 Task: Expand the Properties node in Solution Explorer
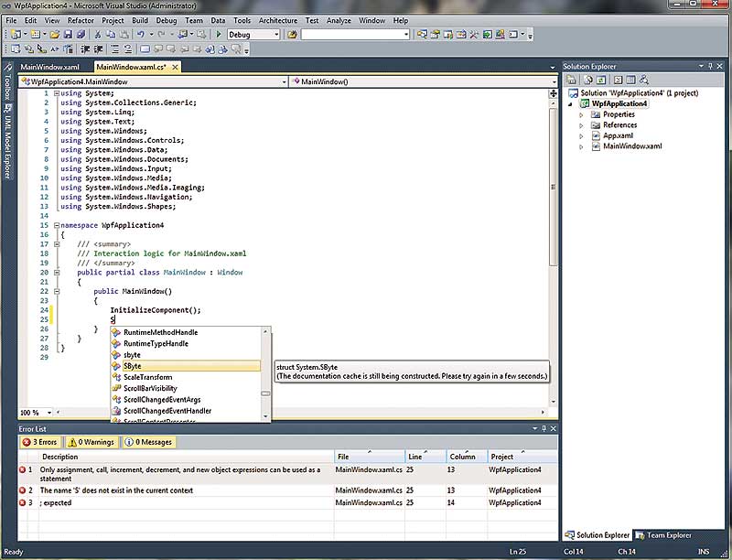(581, 114)
